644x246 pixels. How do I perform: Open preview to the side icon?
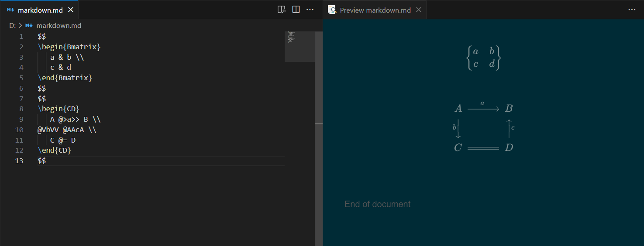click(x=282, y=10)
